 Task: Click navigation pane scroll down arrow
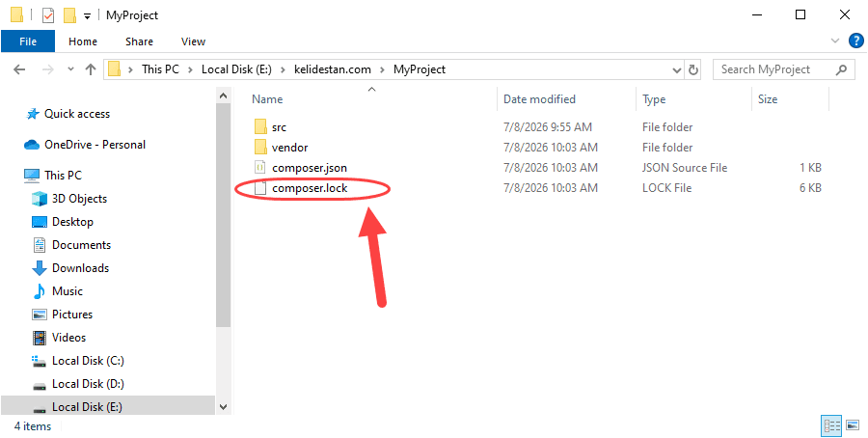[x=223, y=407]
